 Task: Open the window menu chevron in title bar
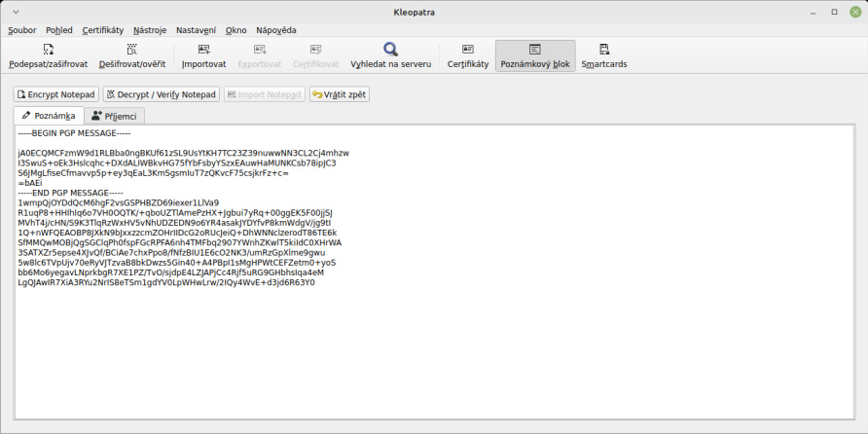15,13
